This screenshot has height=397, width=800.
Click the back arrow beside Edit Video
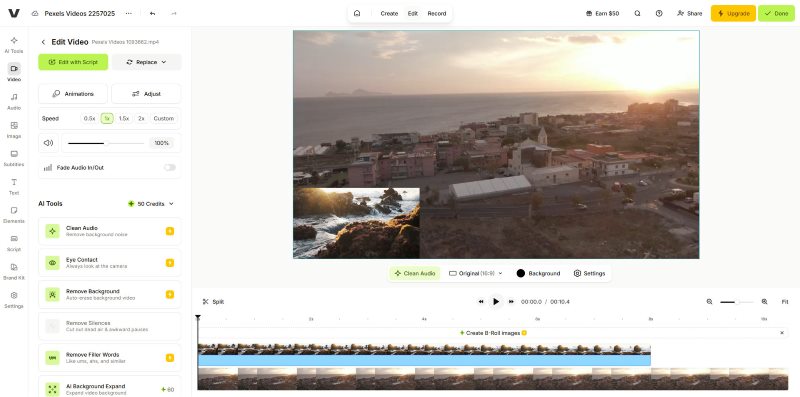coord(43,42)
